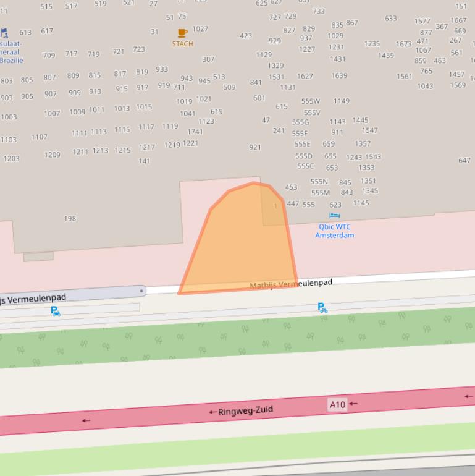Click bicycle parking icon near grey Vermeulenpad label
Screen dimensions: 475x476
[56, 311]
